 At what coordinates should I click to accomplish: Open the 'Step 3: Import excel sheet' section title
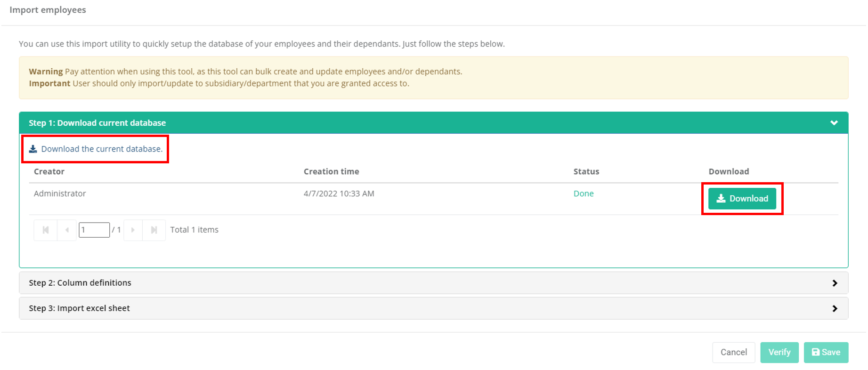point(79,308)
